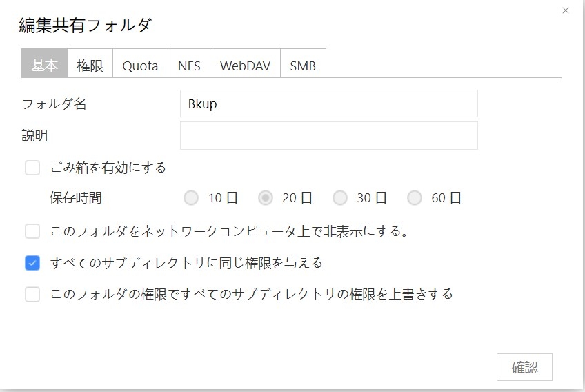Select the 基本 tab
This screenshot has width=585, height=392.
click(x=45, y=66)
